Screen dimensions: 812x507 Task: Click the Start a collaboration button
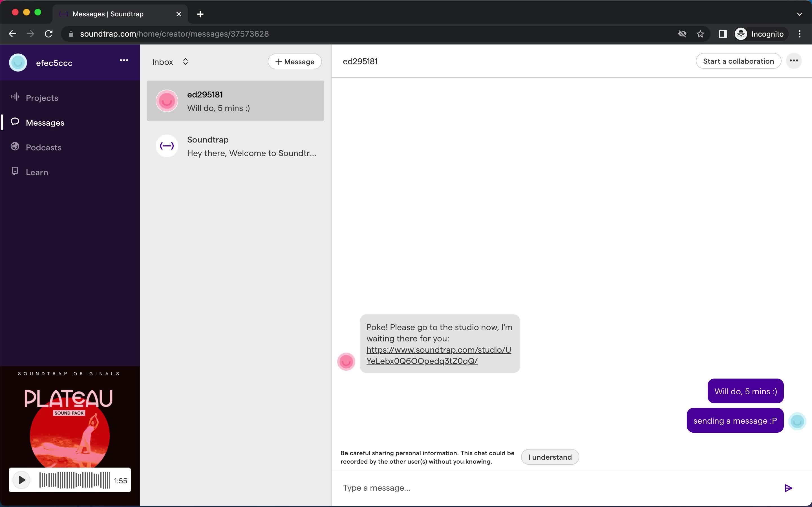click(x=738, y=61)
